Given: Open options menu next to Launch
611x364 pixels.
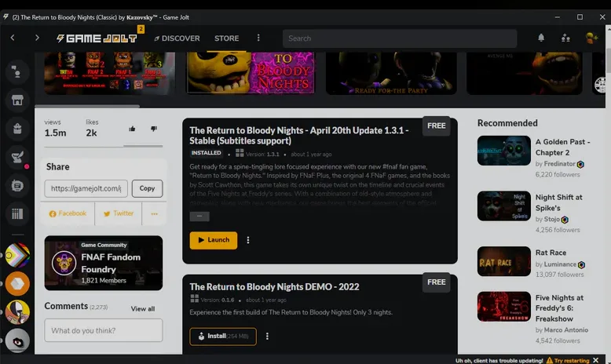Looking at the screenshot, I should [x=248, y=240].
